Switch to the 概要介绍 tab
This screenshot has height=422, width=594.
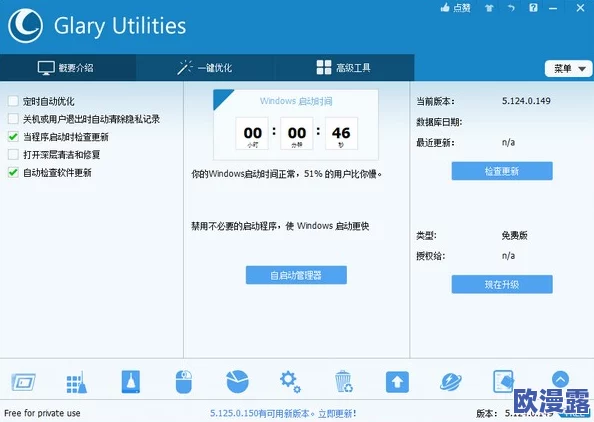click(68, 68)
